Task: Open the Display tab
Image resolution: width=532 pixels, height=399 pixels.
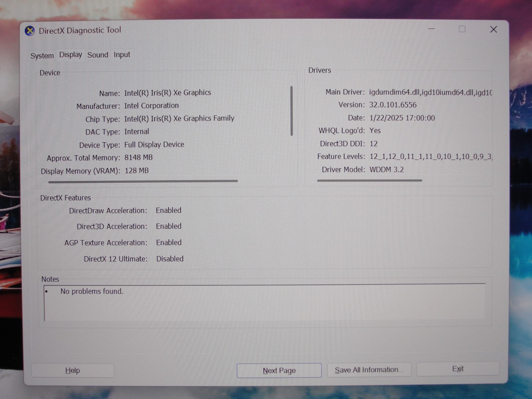Action: point(70,55)
